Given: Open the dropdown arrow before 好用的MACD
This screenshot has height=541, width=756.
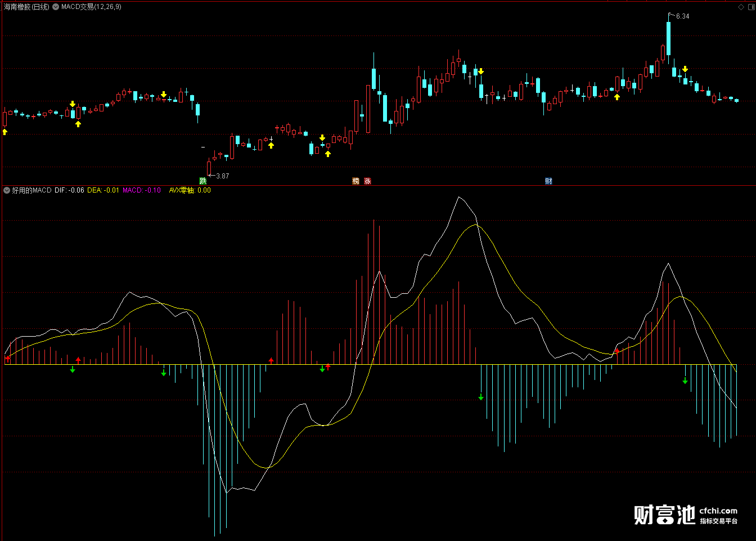Looking at the screenshot, I should 7,190.
